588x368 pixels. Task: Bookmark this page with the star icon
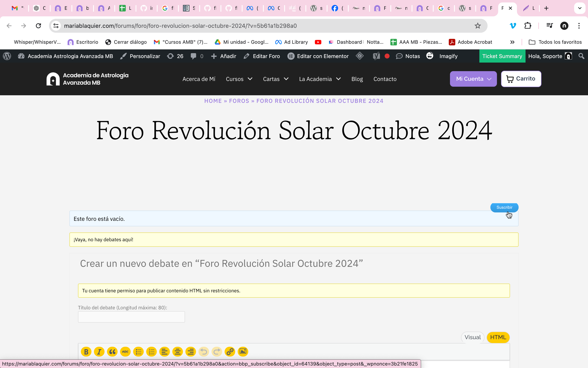478,26
